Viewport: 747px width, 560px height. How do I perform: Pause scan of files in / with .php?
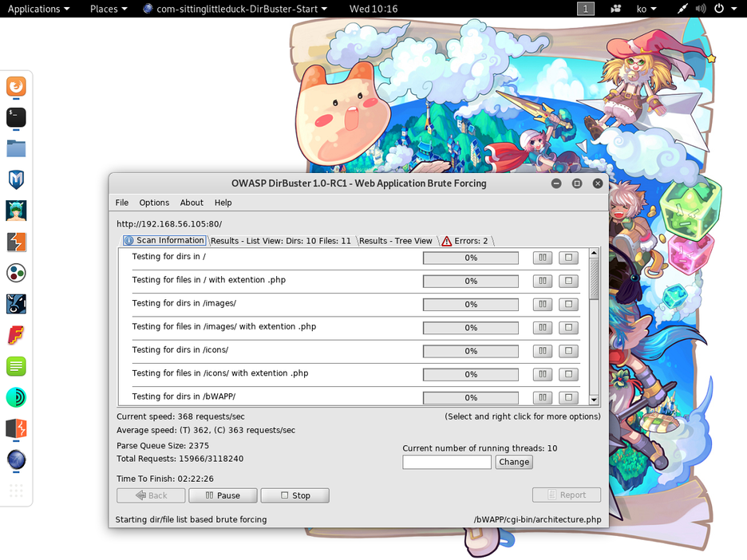(x=542, y=281)
